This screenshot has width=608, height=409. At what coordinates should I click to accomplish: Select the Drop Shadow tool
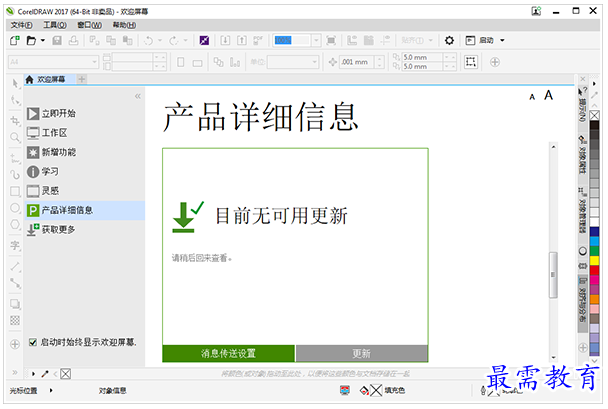[15, 304]
